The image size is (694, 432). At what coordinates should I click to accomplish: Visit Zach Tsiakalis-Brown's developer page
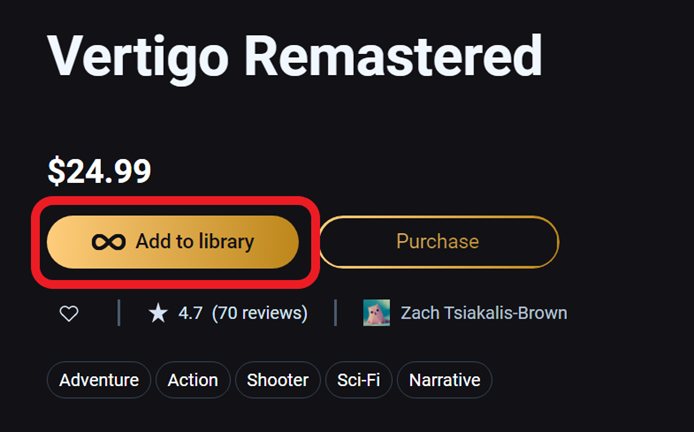pyautogui.click(x=484, y=313)
